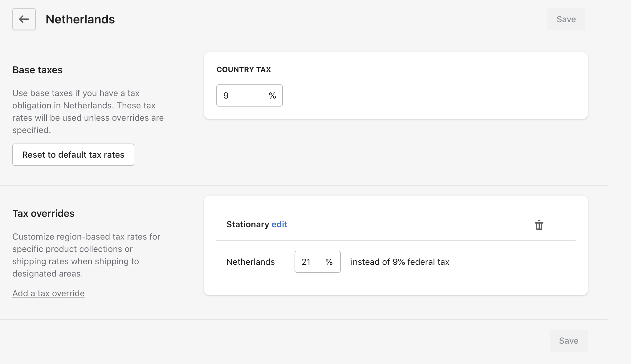Image resolution: width=631 pixels, height=364 pixels.
Task: Reset to default tax rates
Action: tap(73, 155)
